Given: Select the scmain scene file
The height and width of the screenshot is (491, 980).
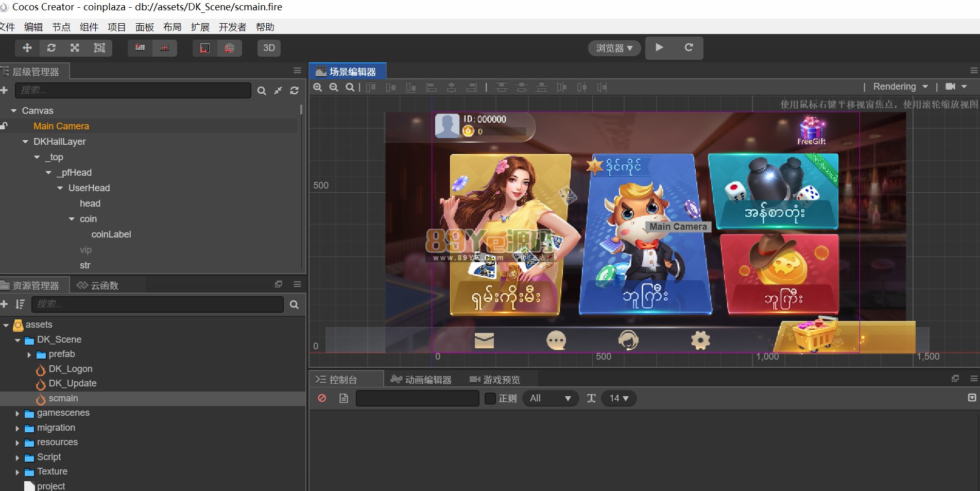Looking at the screenshot, I should coord(63,398).
